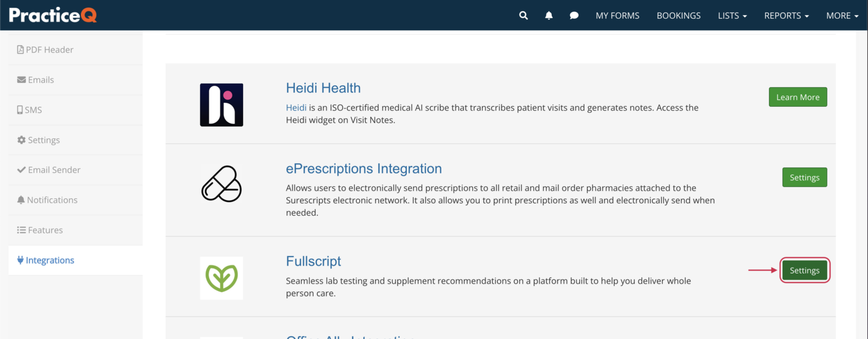
Task: Expand the LISTS dropdown
Action: pos(732,16)
